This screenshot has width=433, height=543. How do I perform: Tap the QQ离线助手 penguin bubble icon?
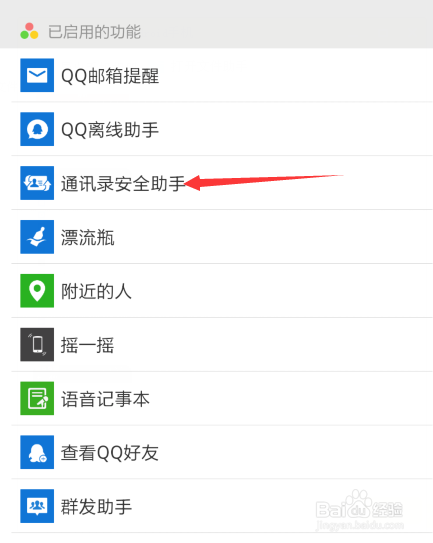coord(37,129)
